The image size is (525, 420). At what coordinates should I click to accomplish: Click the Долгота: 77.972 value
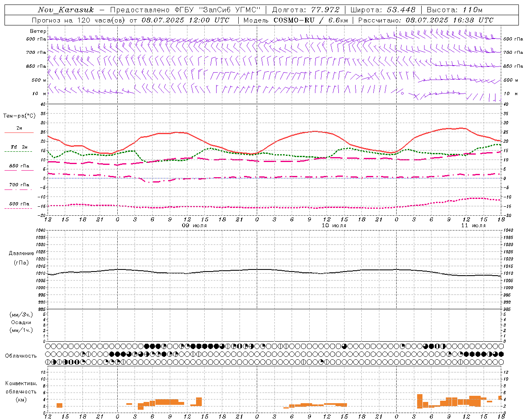(x=305, y=10)
